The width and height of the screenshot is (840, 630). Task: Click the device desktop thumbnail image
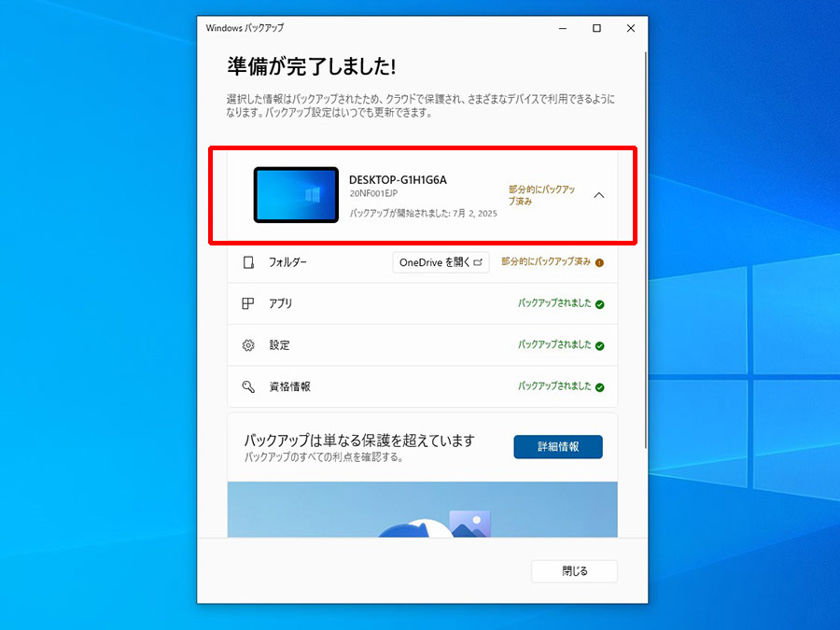tap(296, 194)
